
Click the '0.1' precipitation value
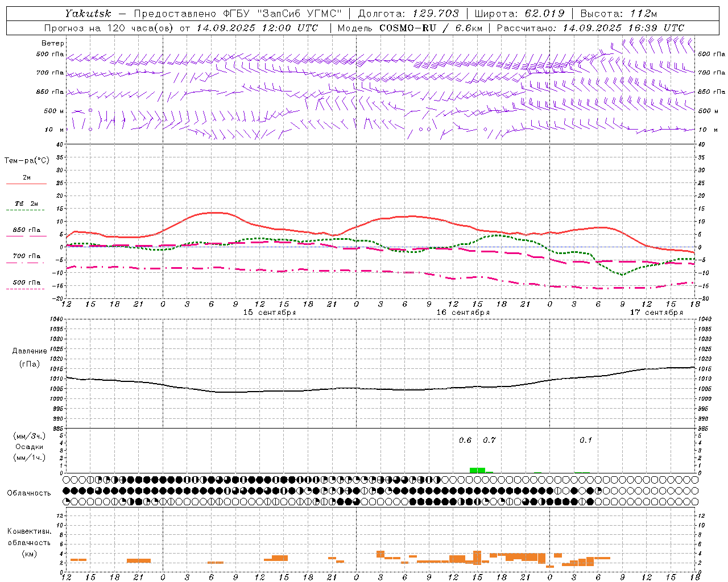tap(586, 440)
